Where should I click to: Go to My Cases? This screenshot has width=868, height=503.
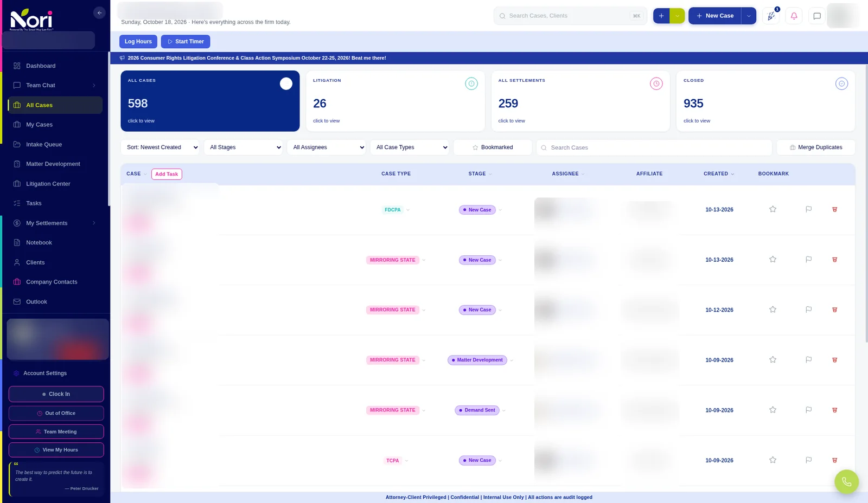(55, 125)
